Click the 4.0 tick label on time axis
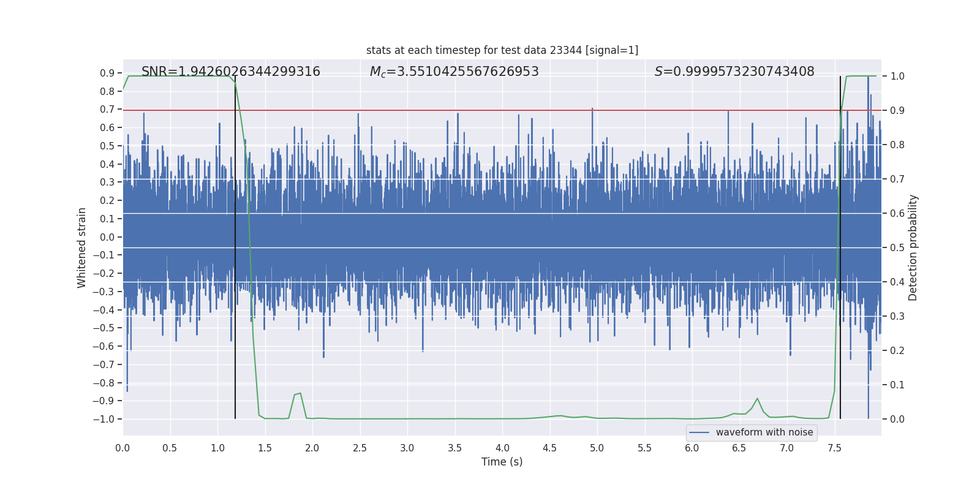This screenshot has height=490, width=980. (x=502, y=448)
